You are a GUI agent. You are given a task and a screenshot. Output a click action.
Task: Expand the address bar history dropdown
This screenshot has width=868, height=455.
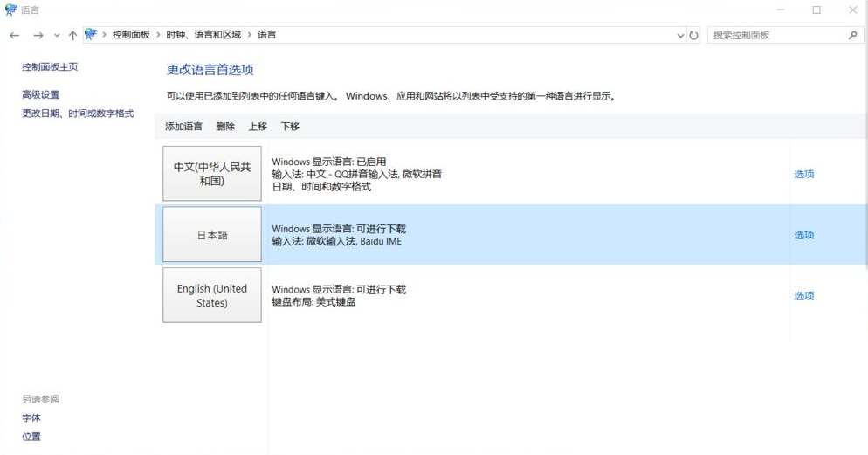click(680, 36)
